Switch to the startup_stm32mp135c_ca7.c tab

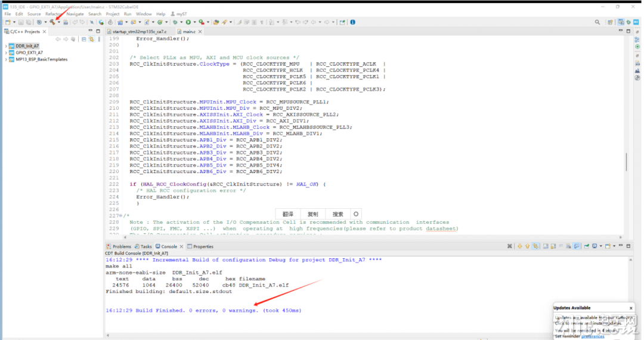[140, 32]
